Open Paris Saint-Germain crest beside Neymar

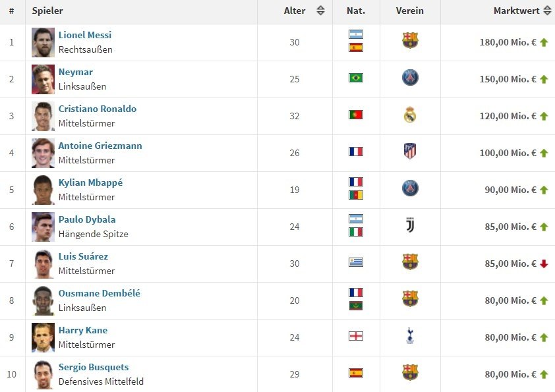tap(410, 78)
